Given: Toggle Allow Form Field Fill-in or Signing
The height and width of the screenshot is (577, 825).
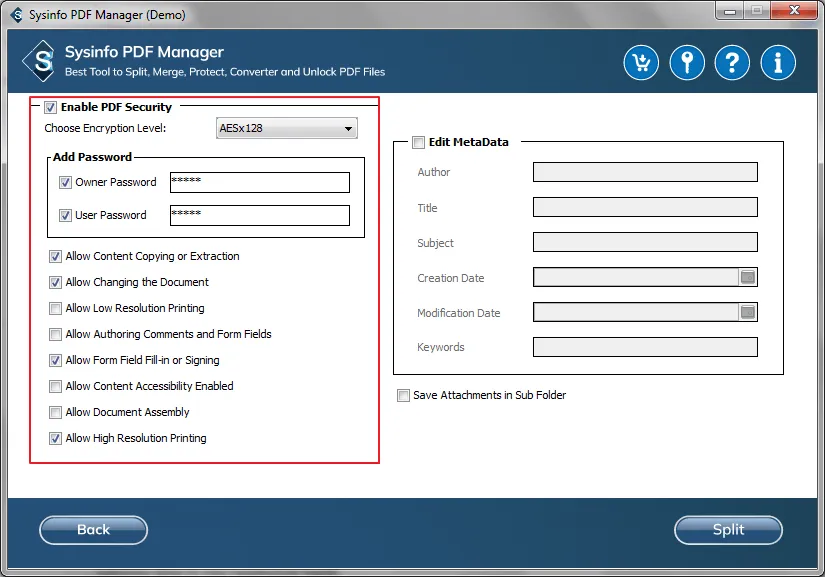Looking at the screenshot, I should pos(55,360).
